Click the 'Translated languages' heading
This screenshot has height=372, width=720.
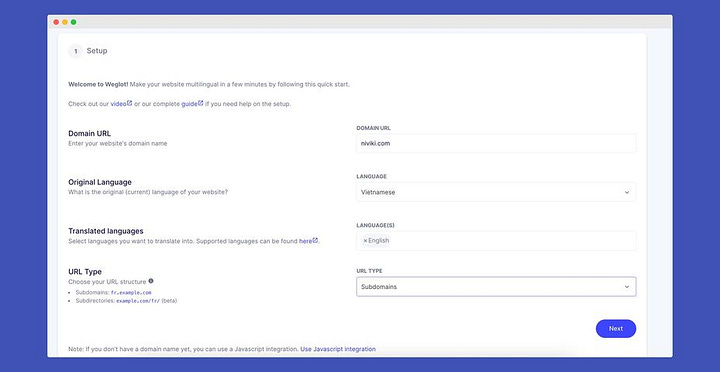tap(106, 231)
